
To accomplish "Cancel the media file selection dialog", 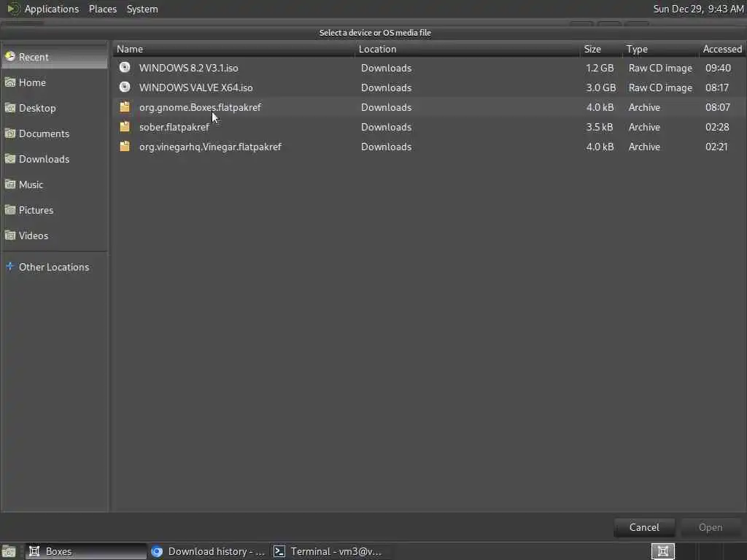I will 644,527.
